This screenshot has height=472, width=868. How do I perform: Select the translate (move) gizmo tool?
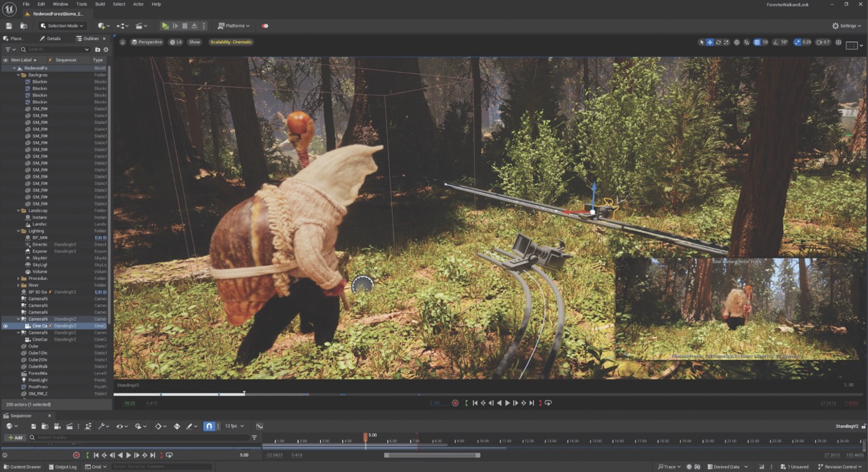click(710, 42)
